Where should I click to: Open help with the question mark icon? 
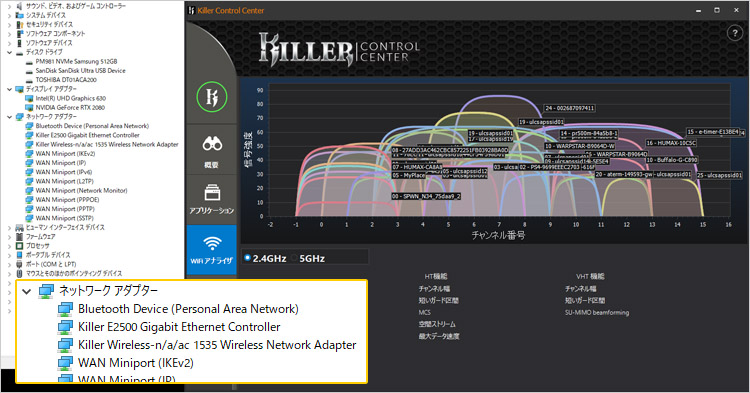(735, 33)
